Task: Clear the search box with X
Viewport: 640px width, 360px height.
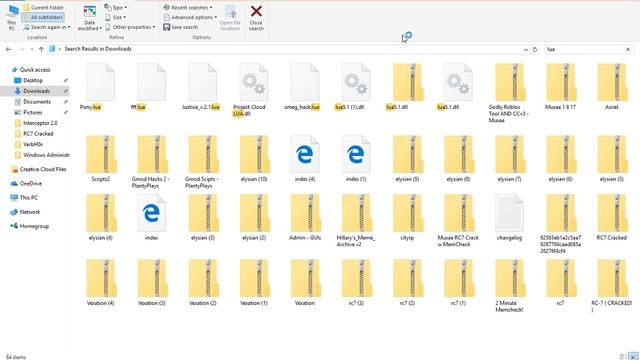Action: point(628,49)
